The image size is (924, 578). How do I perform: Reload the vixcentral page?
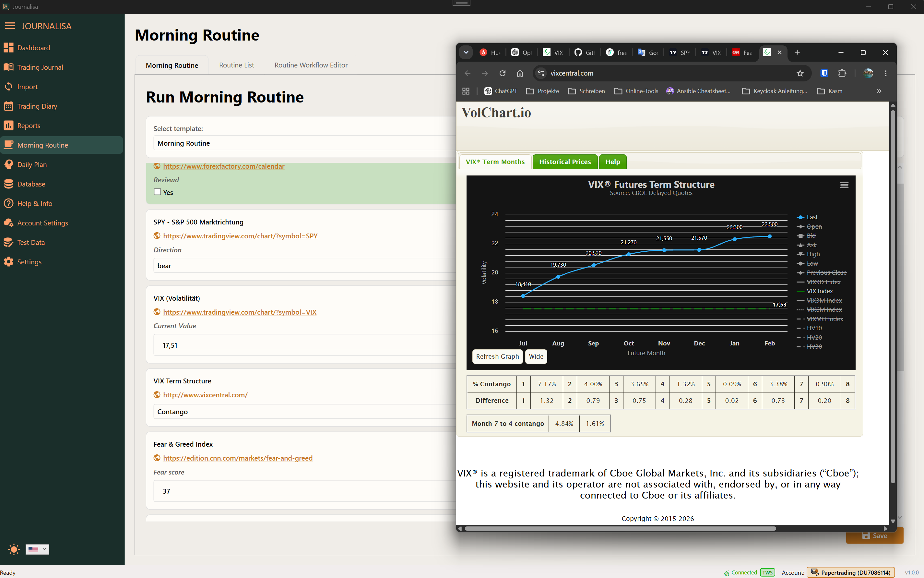503,73
